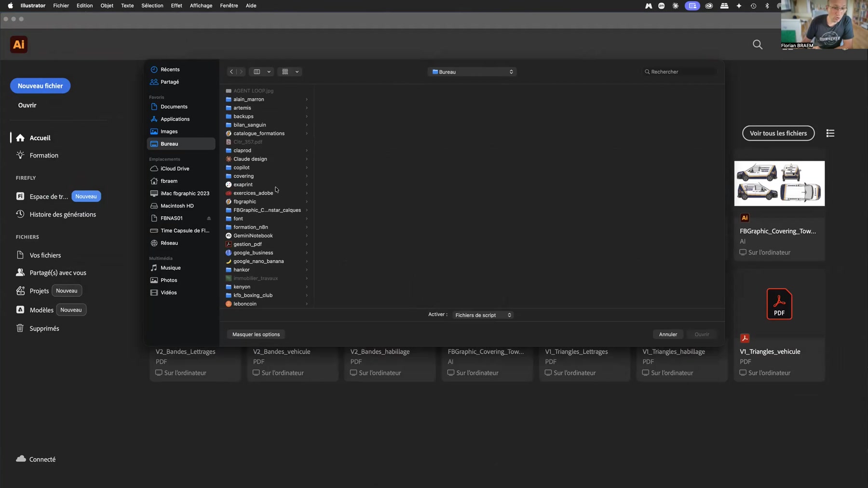868x488 pixels.
Task: Click the grid grouping icon in dialog toolbar
Action: [285, 72]
